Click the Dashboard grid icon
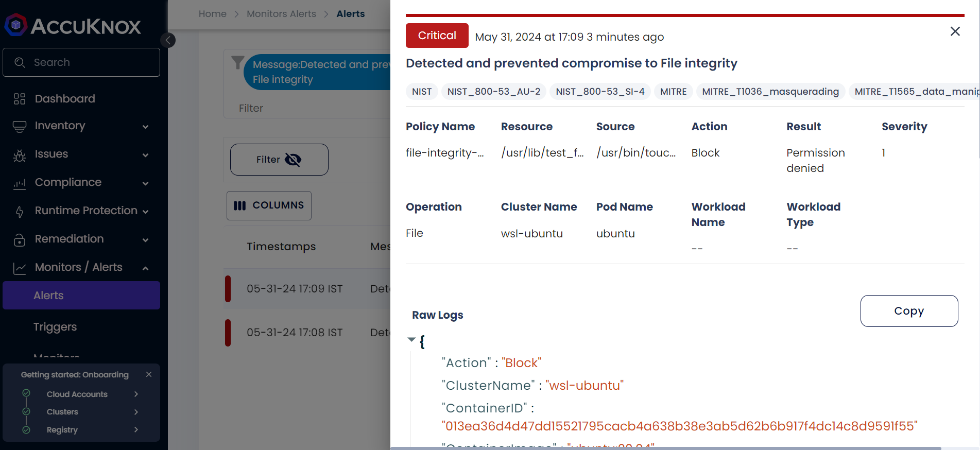This screenshot has width=980, height=450. [20, 99]
